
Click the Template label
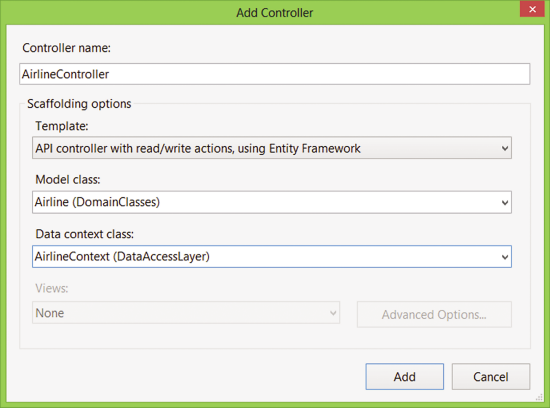tap(62, 126)
